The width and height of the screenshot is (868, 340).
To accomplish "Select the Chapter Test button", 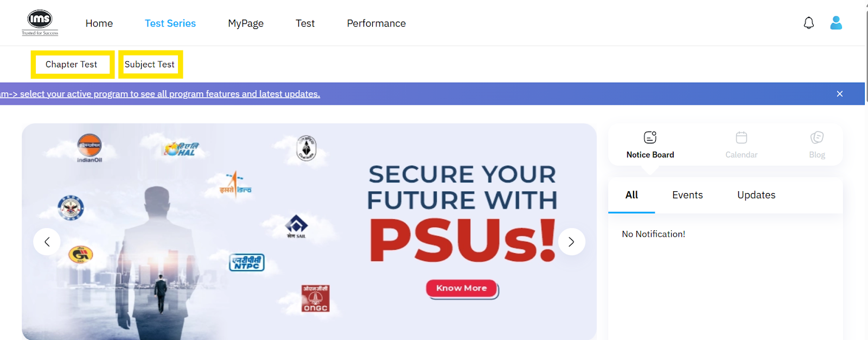I will pyautogui.click(x=72, y=65).
